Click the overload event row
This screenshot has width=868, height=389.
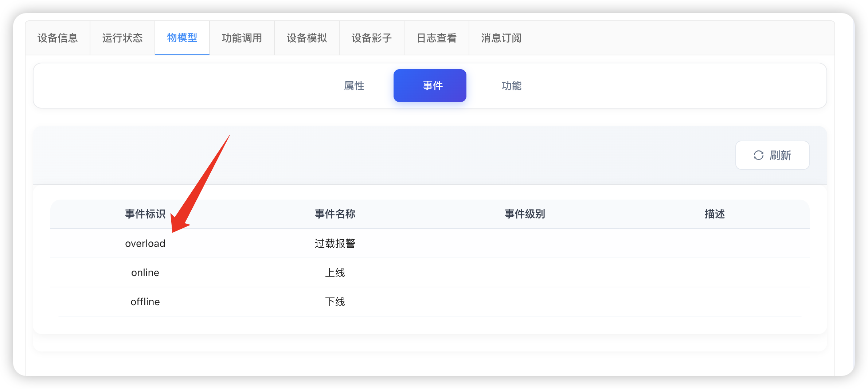tap(145, 243)
